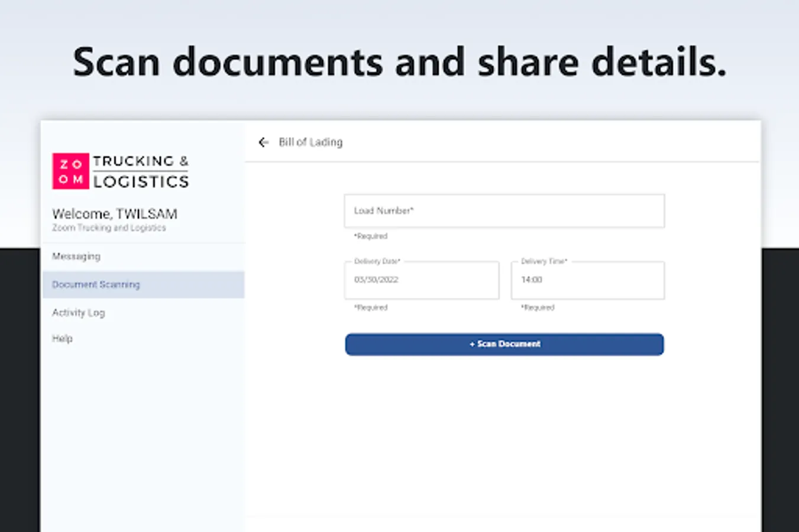799x532 pixels.
Task: Open the Help section
Action: (x=62, y=338)
